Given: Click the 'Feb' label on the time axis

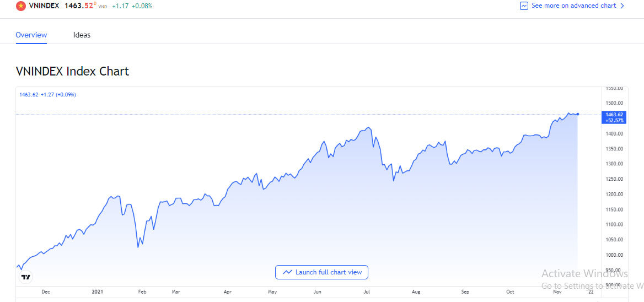Looking at the screenshot, I should point(142,292).
